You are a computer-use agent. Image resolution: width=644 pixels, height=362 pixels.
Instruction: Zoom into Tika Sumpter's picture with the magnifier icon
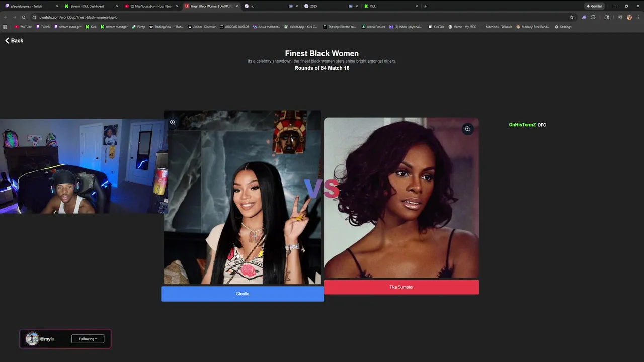click(467, 129)
